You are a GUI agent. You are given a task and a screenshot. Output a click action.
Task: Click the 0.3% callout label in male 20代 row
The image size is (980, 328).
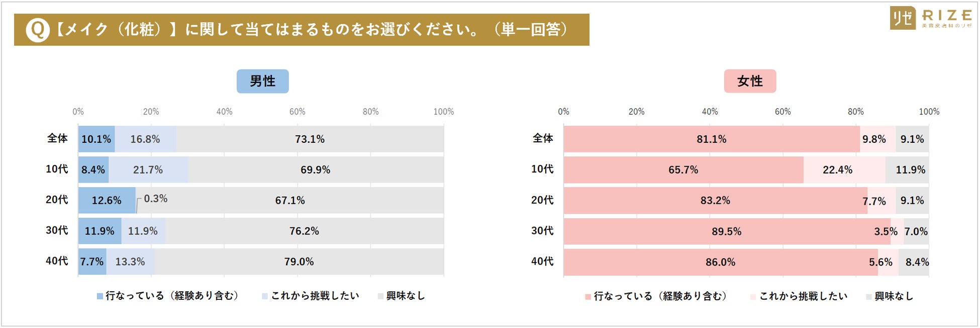point(156,199)
